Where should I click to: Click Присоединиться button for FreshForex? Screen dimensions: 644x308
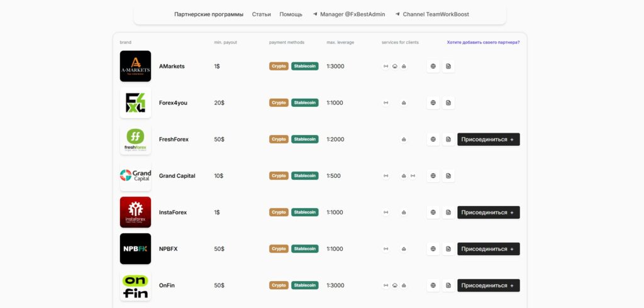(x=488, y=139)
